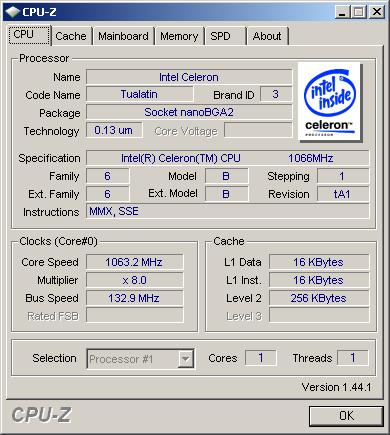Click the empty Level 3 field
Image resolution: width=390 pixels, height=435 pixels.
click(319, 315)
